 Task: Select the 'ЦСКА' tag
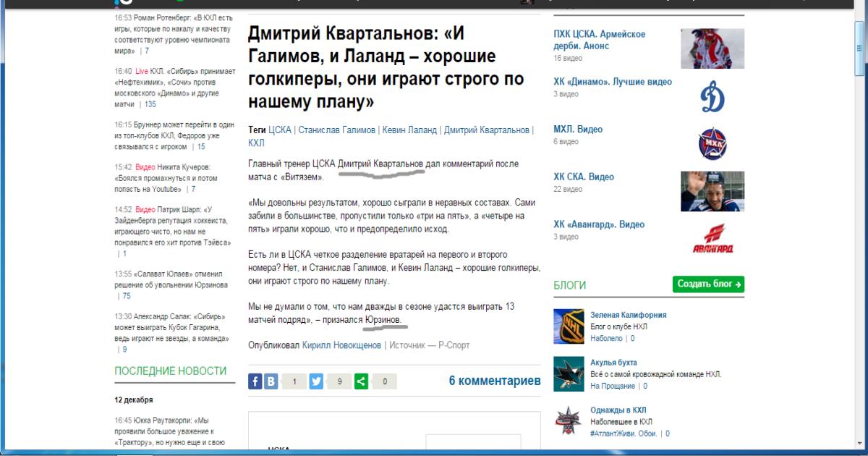pos(279,130)
